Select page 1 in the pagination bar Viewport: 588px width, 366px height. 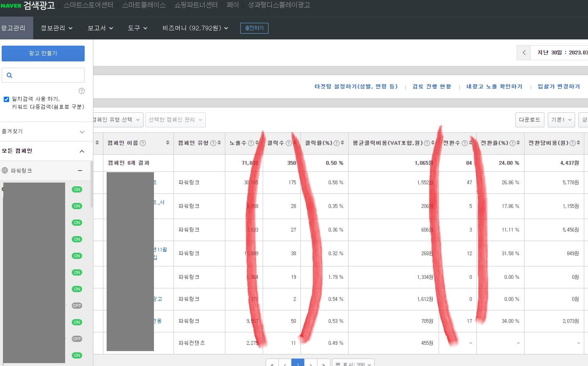[298, 364]
